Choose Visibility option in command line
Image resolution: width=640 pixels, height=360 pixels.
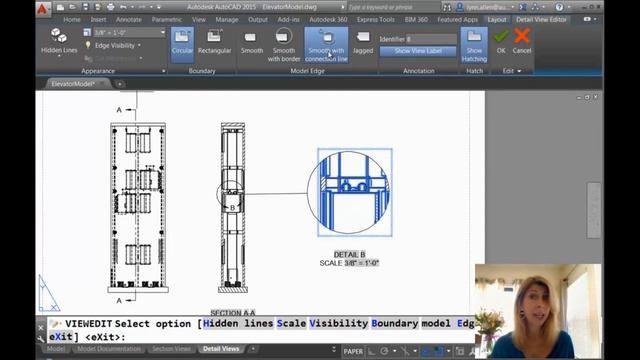coord(339,324)
